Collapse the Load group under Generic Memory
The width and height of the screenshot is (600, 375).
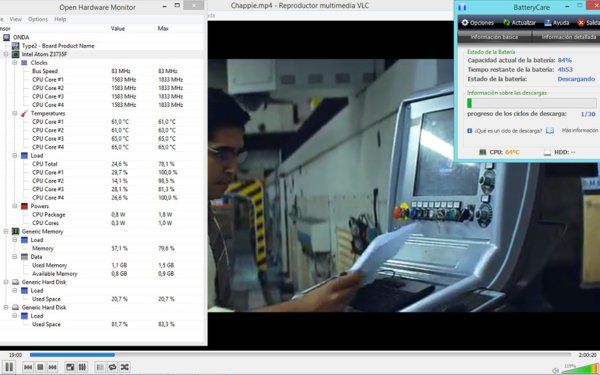pyautogui.click(x=15, y=240)
